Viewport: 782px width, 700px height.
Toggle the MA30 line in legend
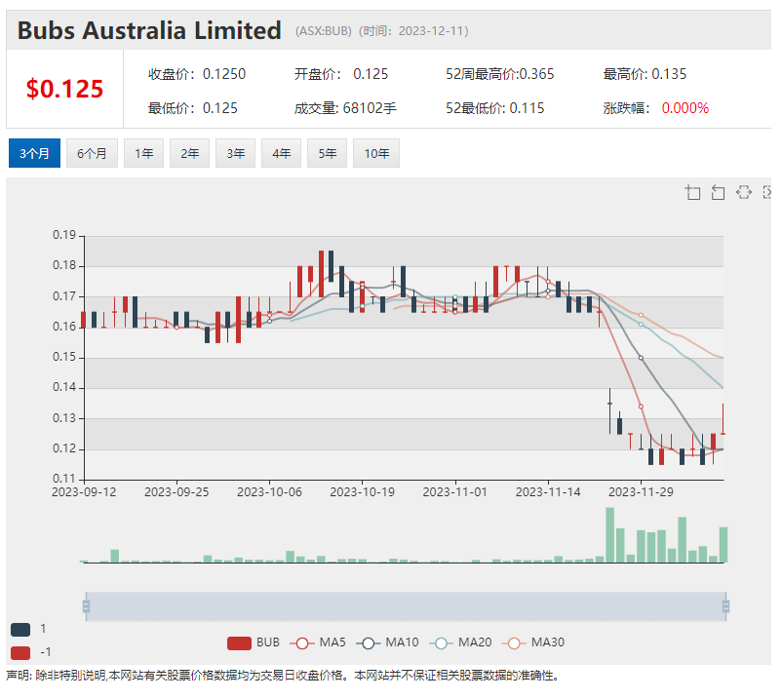533,642
